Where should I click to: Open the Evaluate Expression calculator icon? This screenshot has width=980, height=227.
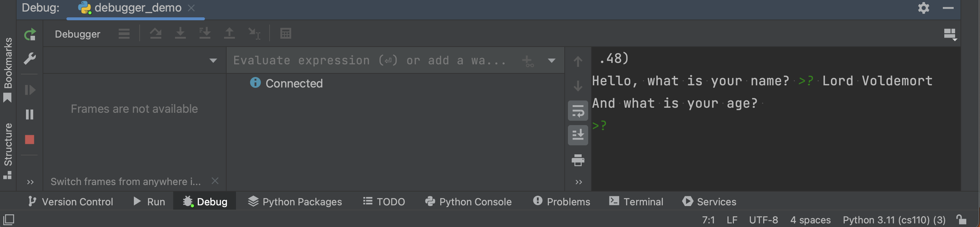click(x=285, y=33)
